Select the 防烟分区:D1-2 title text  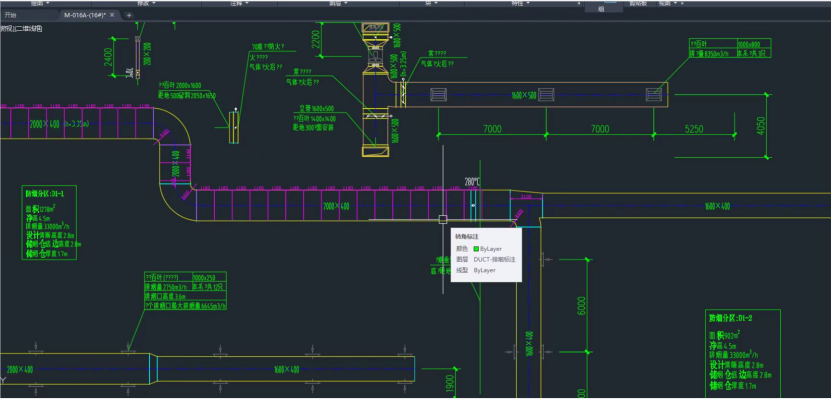tap(731, 318)
